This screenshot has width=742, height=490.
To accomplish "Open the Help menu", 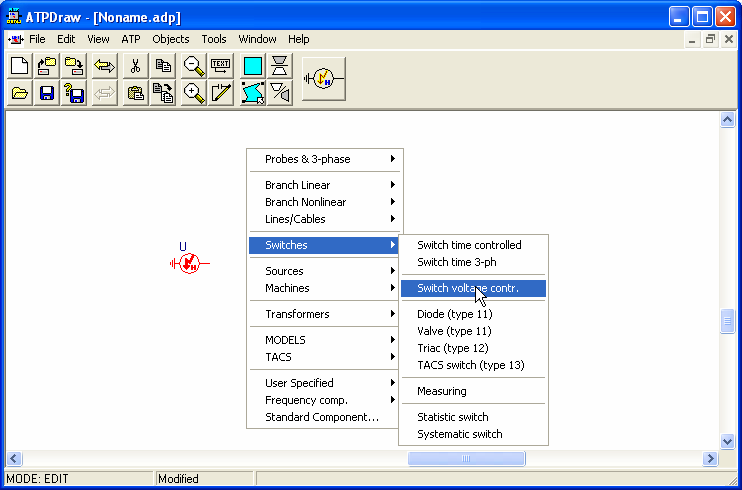I will pos(299,39).
